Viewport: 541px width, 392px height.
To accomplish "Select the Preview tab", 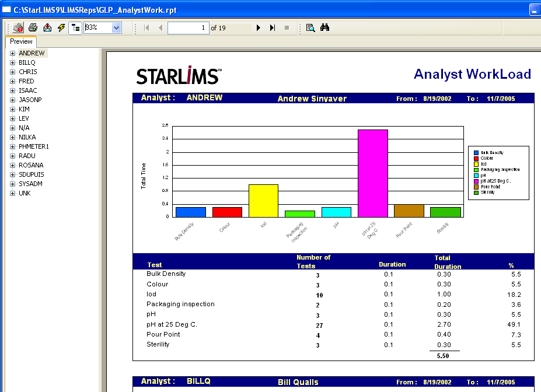I will pyautogui.click(x=21, y=41).
